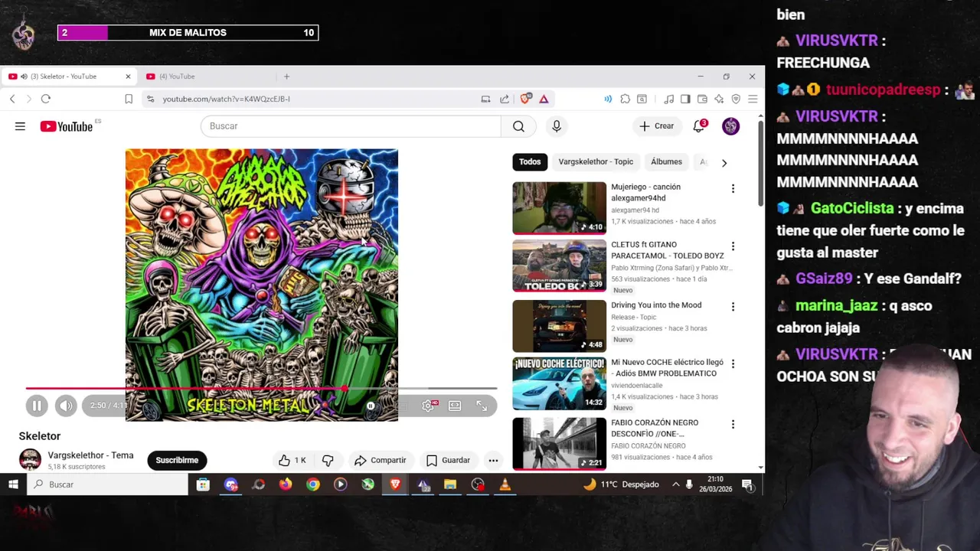Click the page vertical scrollbar
Image resolution: width=980 pixels, height=551 pixels.
tap(760, 164)
